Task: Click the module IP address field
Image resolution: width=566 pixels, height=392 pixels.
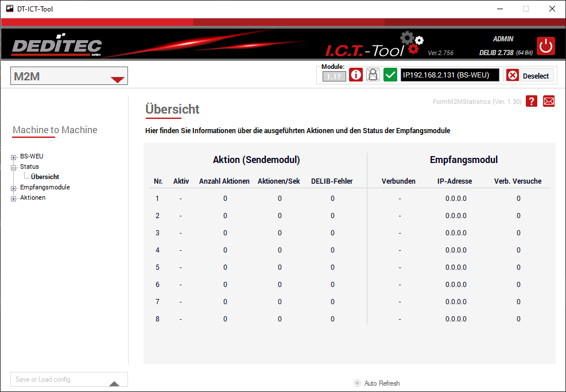Action: tap(449, 75)
